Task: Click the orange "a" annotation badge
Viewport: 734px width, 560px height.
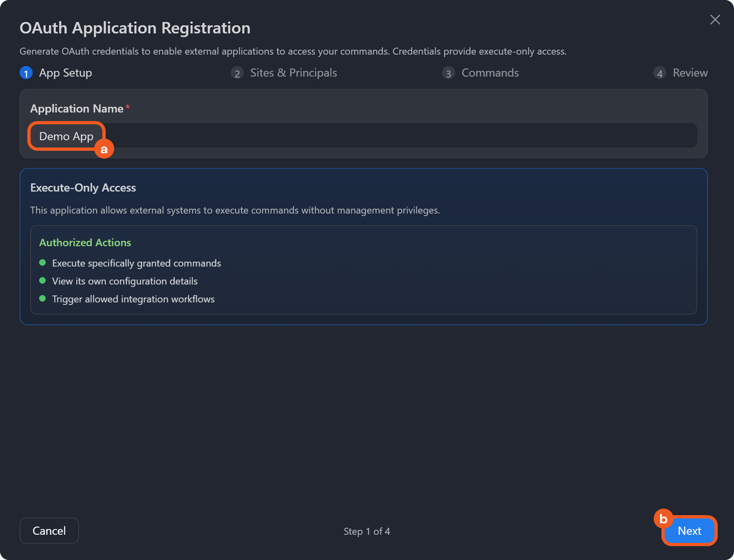Action: coord(104,149)
